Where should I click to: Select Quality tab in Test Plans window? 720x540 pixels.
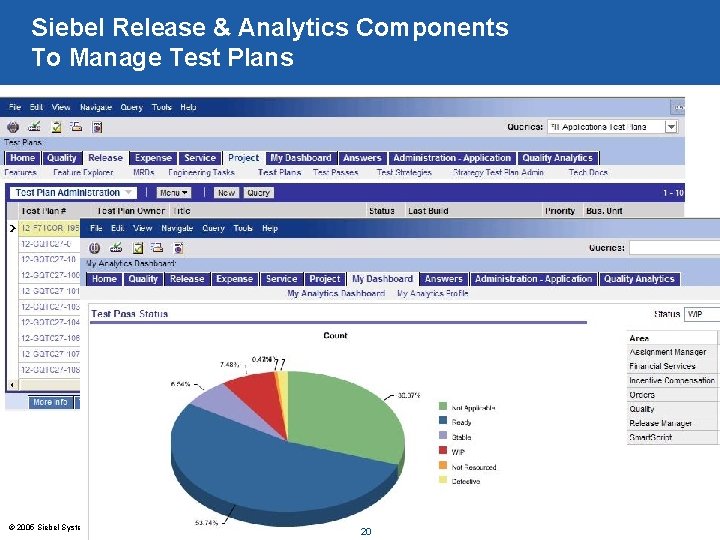(62, 158)
